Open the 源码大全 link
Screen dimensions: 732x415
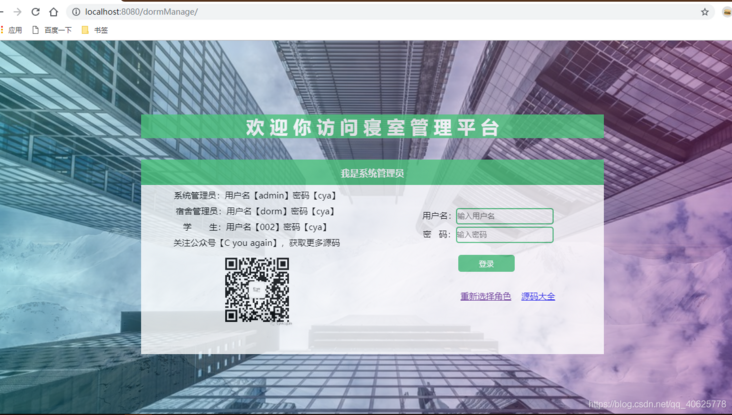click(538, 296)
